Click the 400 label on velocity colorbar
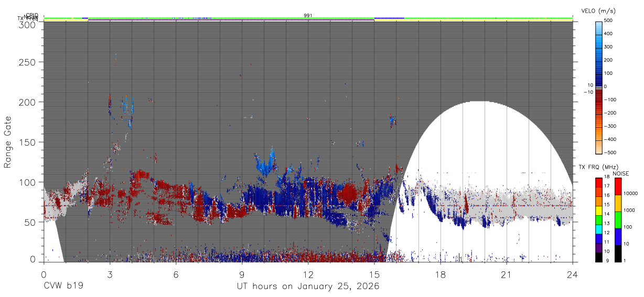This screenshot has height=297, width=644. [x=609, y=34]
